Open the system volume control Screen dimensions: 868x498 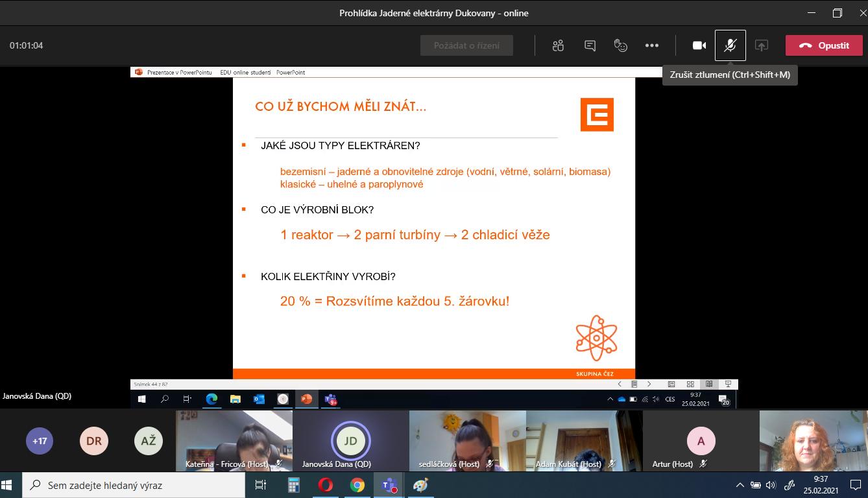click(x=771, y=485)
